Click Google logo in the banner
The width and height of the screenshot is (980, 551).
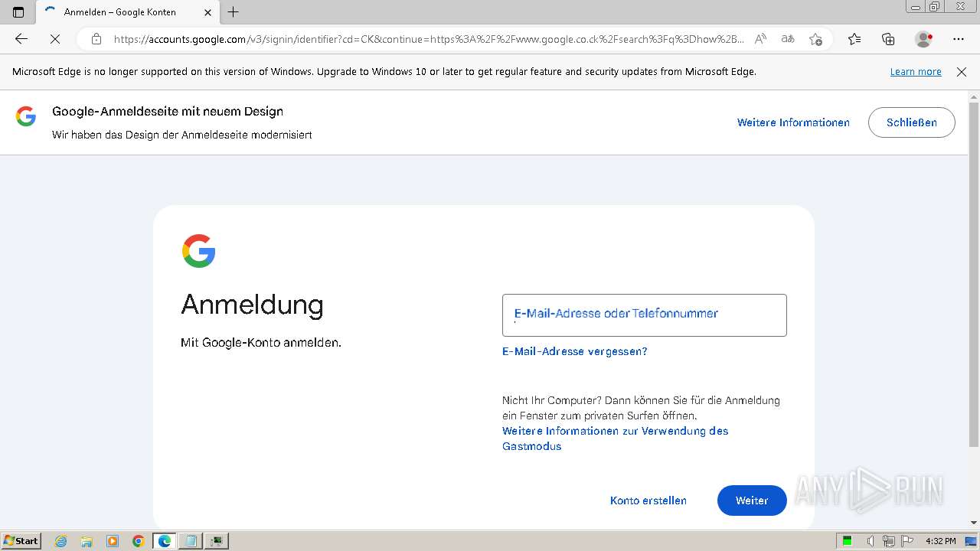[x=26, y=116]
